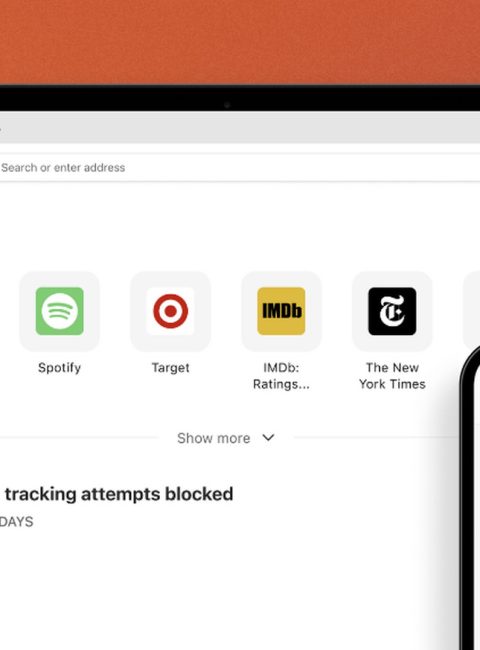The width and height of the screenshot is (480, 650).
Task: Open the black New York Times icon
Action: click(x=392, y=311)
